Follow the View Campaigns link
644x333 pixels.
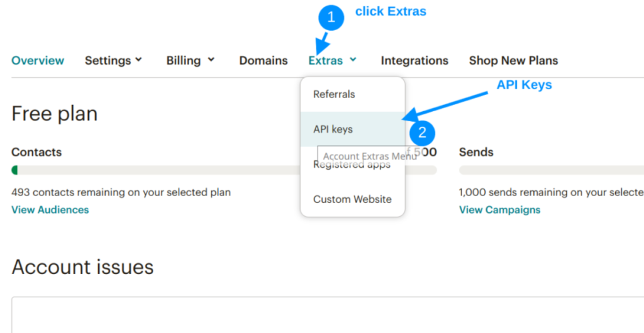coord(499,210)
